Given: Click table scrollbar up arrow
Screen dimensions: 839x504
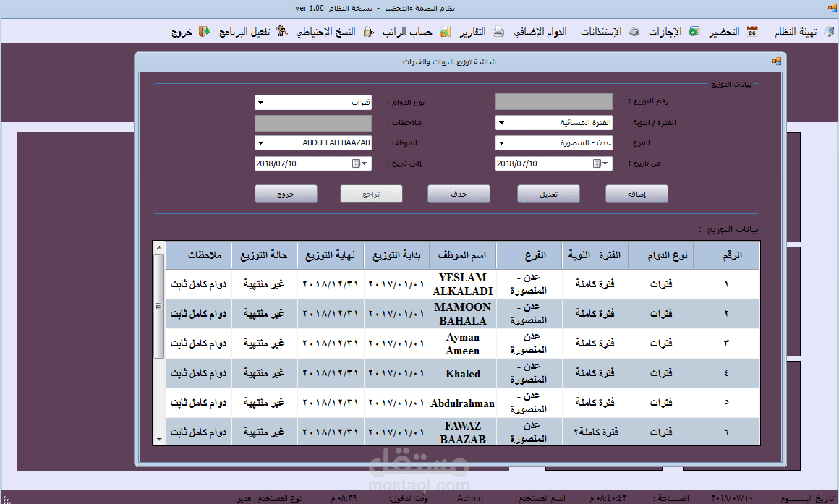Looking at the screenshot, I should point(159,247).
